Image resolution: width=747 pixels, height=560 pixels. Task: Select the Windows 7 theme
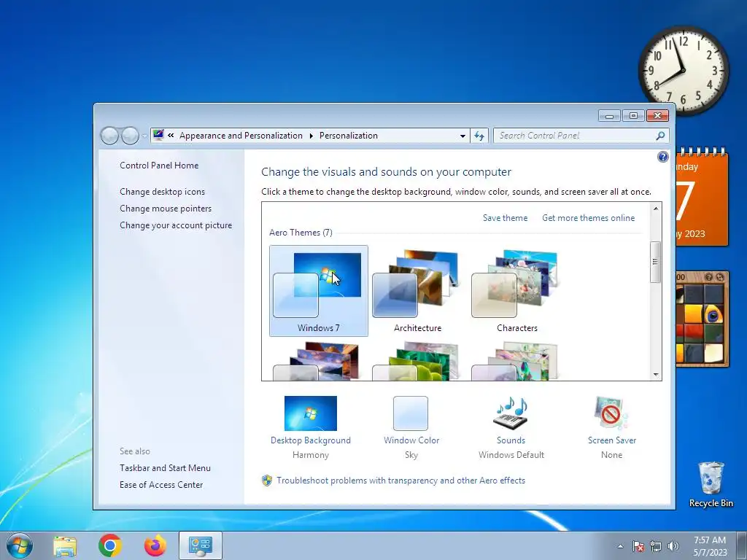(318, 290)
